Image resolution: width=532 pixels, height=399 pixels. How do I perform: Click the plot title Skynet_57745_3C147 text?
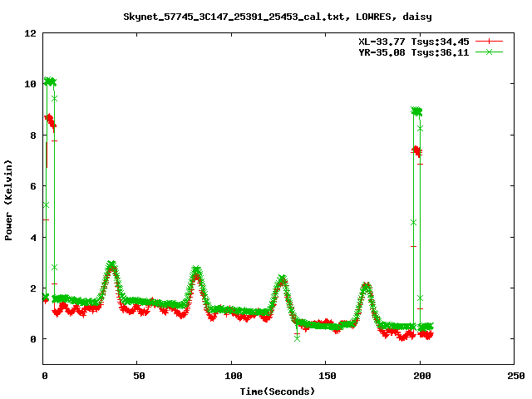pos(277,17)
